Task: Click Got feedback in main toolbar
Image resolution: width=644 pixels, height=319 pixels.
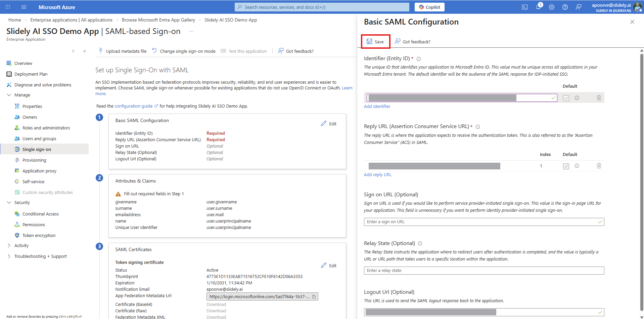Action: 296,51
